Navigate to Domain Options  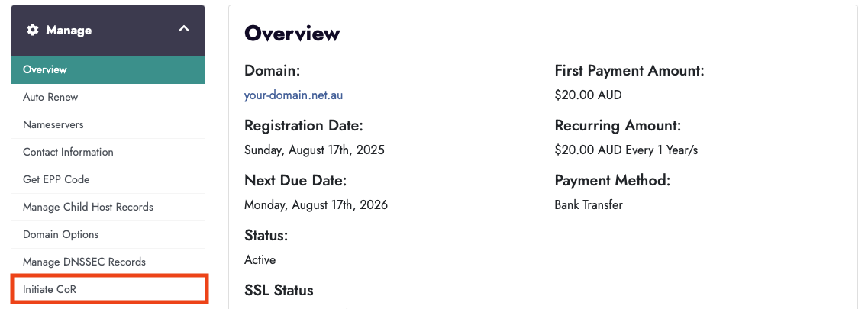pyautogui.click(x=61, y=234)
